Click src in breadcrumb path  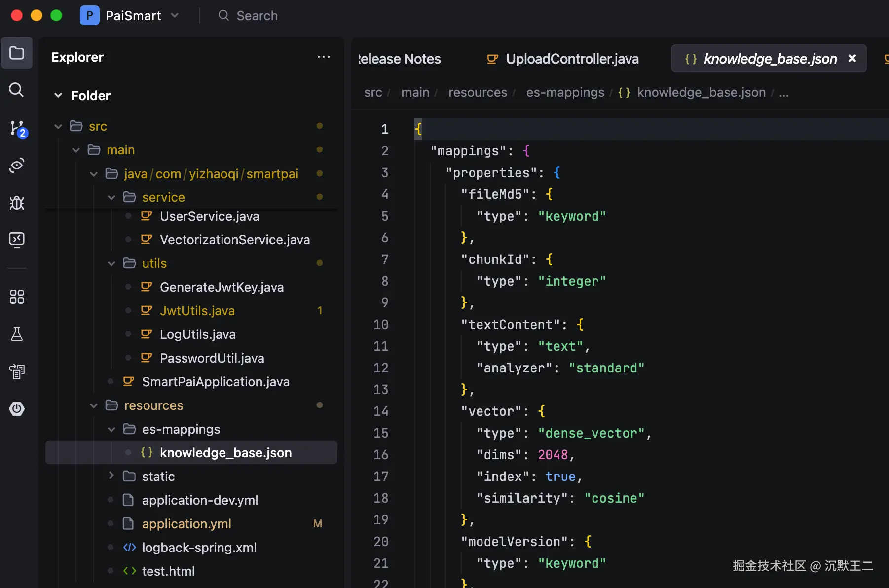tap(373, 92)
